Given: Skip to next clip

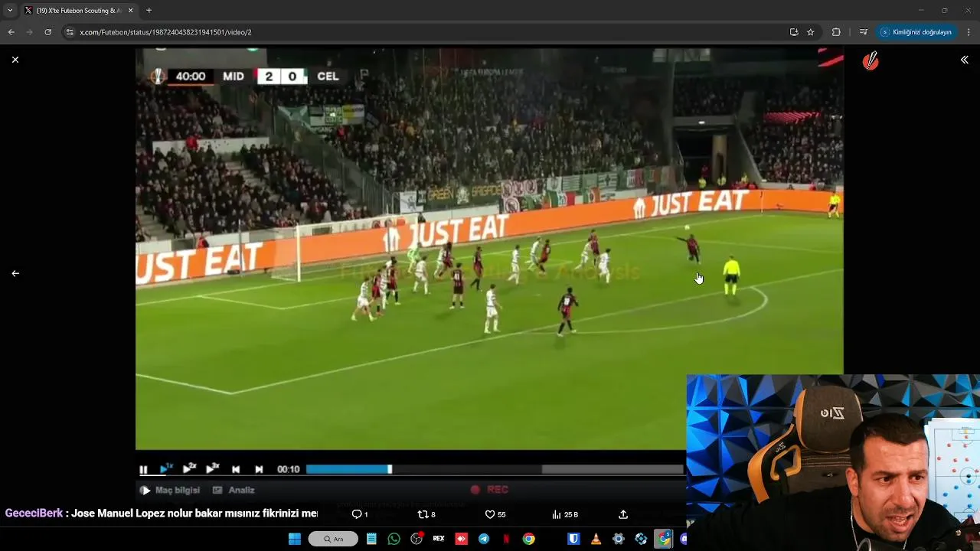Looking at the screenshot, I should (259, 469).
